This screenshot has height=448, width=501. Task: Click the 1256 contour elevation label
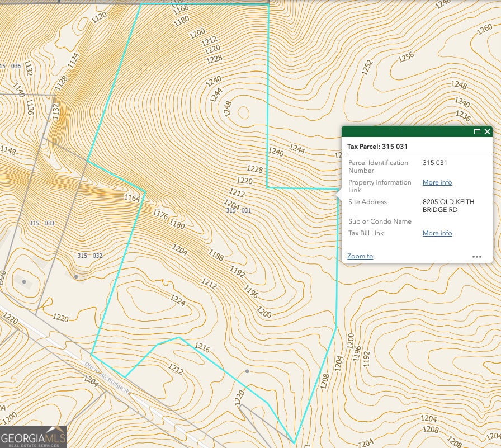[x=406, y=57]
